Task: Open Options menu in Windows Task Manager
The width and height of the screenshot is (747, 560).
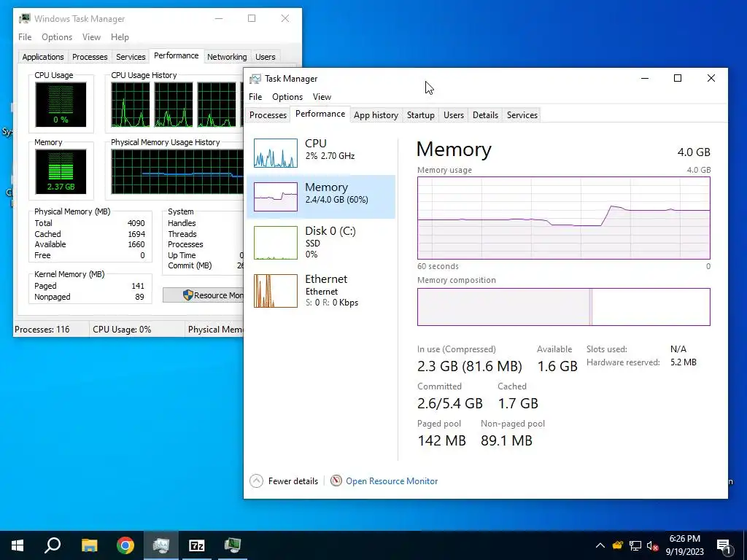Action: click(x=57, y=37)
